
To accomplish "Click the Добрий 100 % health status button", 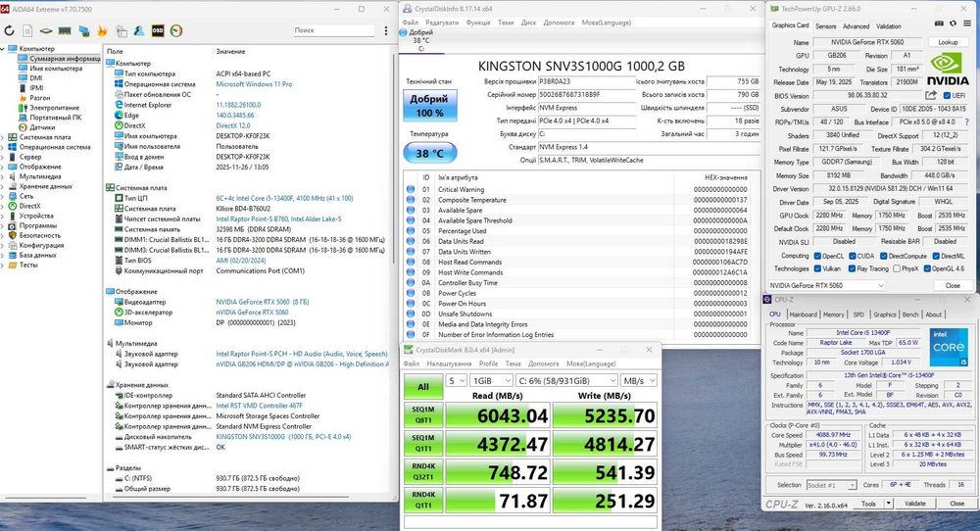I will pyautogui.click(x=429, y=106).
